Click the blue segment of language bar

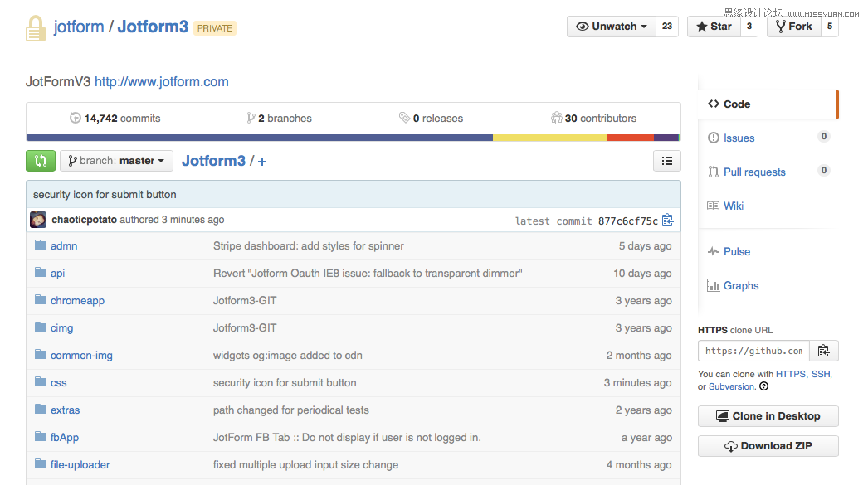pos(260,138)
